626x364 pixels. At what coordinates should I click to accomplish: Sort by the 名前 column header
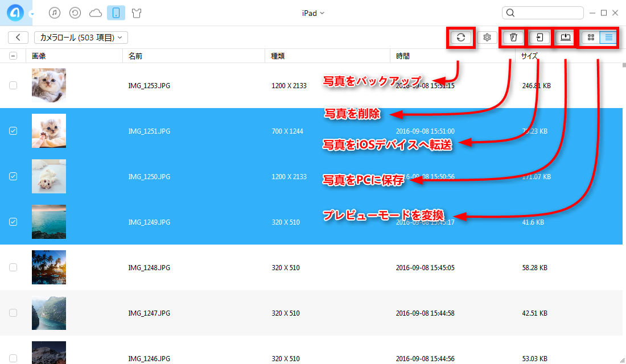coord(193,56)
